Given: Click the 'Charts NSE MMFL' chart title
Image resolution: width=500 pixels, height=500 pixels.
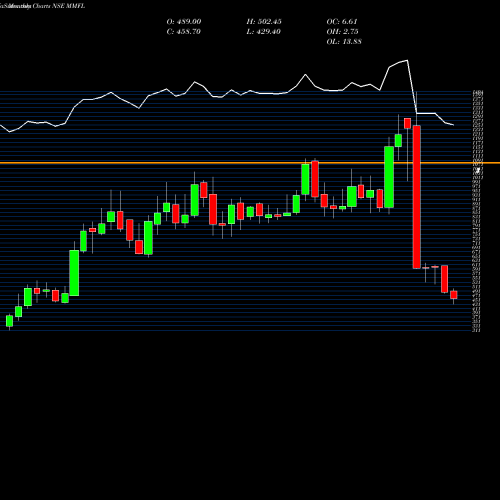Looking at the screenshot, I should 59,6.
